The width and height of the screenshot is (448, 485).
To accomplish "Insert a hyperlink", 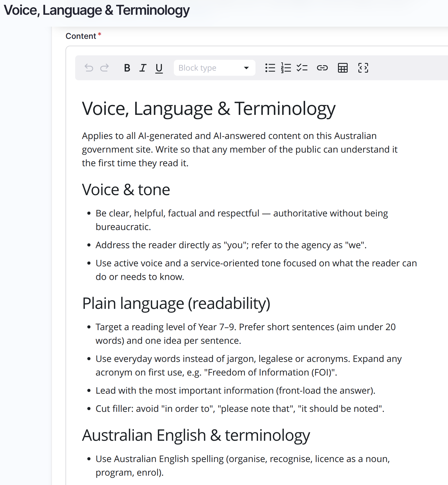I will pyautogui.click(x=322, y=68).
